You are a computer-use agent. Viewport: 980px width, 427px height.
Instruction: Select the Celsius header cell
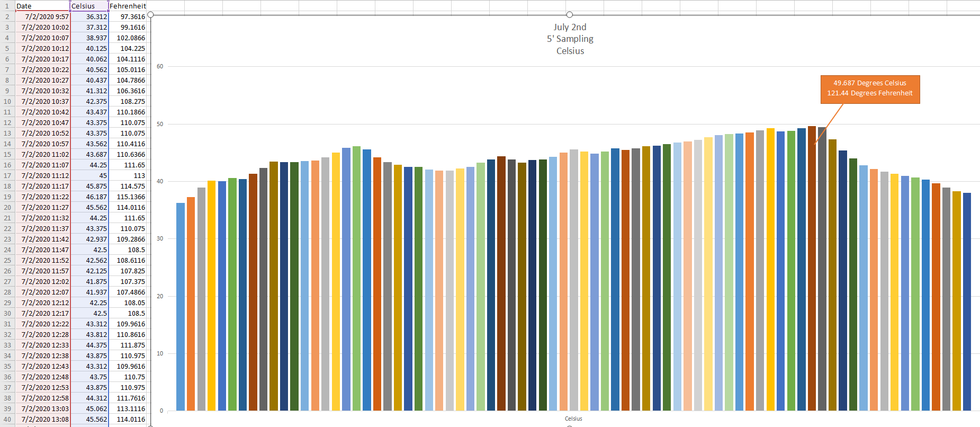coord(89,6)
